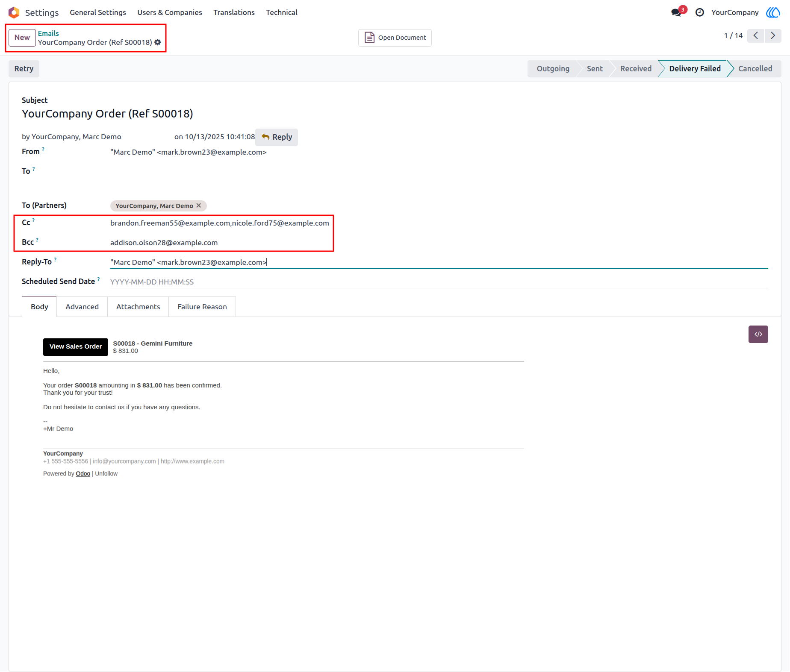Open the General Settings menu
Viewport: 790px width, 672px height.
98,12
